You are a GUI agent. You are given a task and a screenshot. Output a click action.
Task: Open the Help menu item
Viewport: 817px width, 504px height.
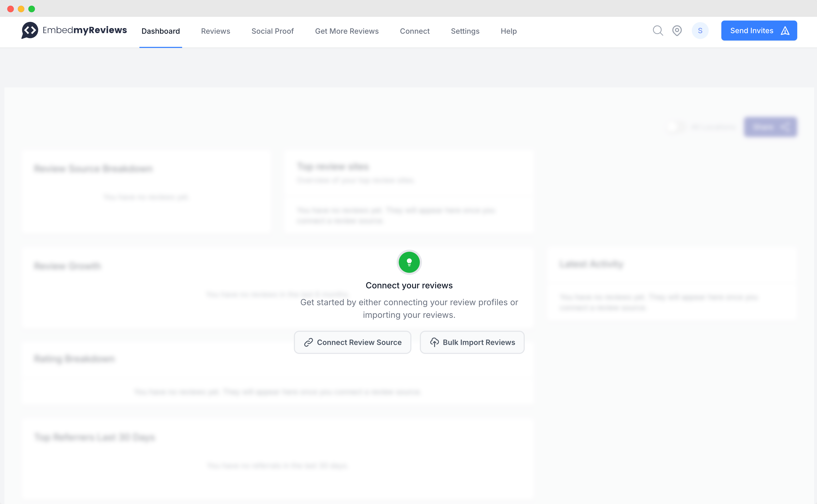[x=508, y=31]
